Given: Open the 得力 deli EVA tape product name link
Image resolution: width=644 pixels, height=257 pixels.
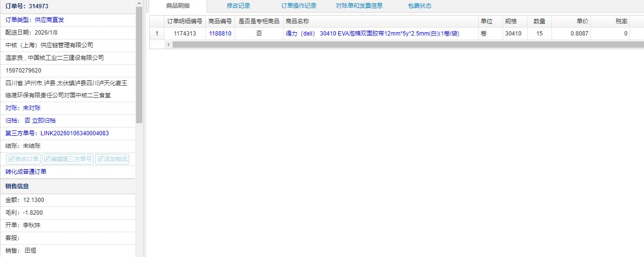Looking at the screenshot, I should [x=372, y=34].
